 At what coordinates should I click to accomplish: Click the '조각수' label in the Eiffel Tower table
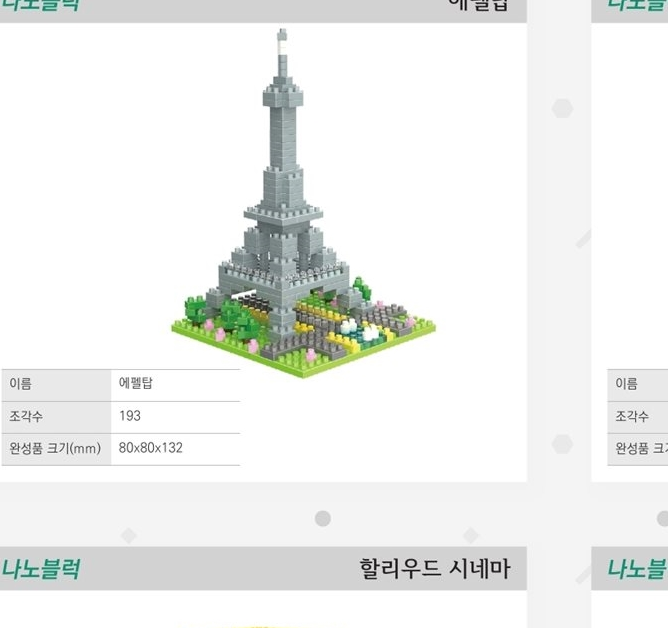pos(26,416)
